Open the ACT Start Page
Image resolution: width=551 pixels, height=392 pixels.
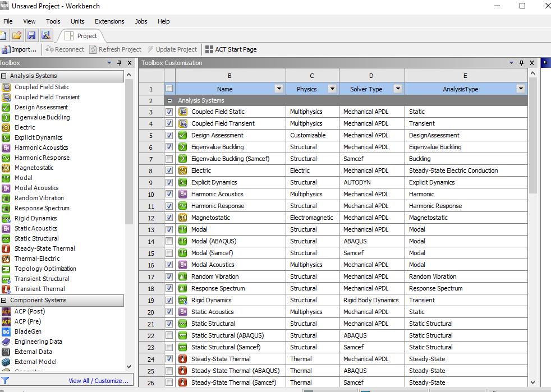(231, 49)
